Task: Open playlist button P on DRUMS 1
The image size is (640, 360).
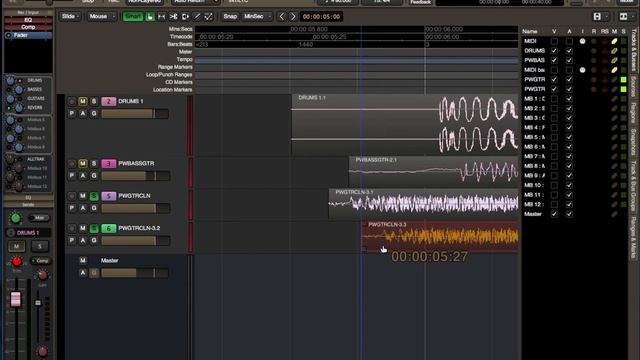Action: pyautogui.click(x=72, y=113)
